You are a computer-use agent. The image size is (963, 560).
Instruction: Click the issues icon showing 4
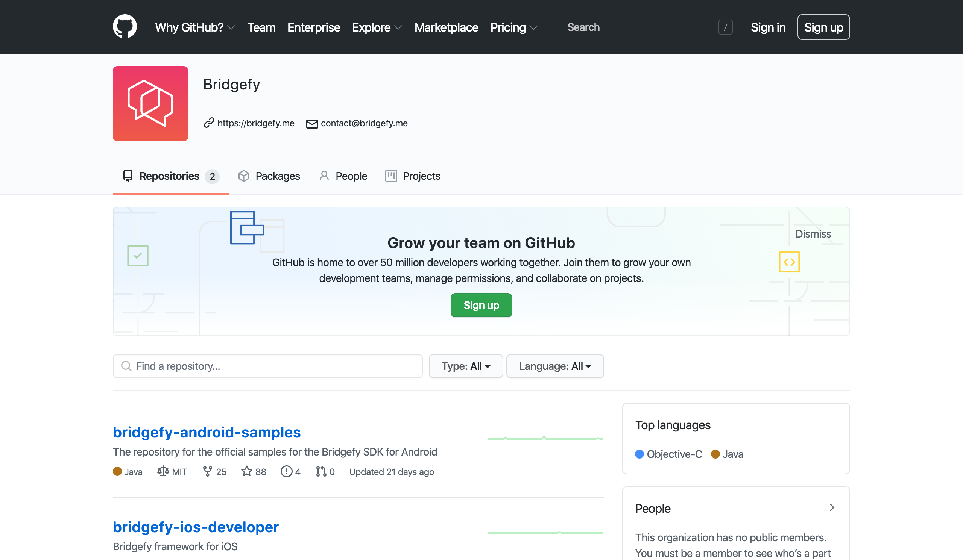click(x=286, y=471)
